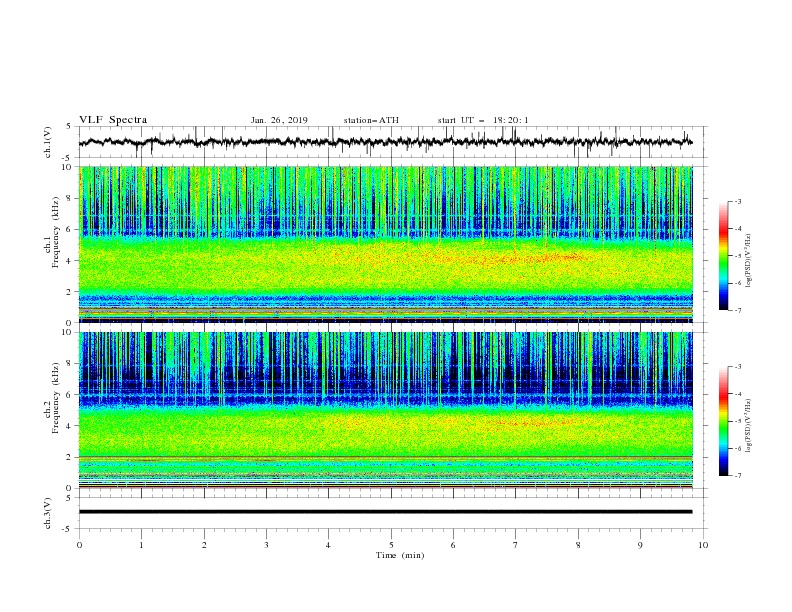Screen dimensions: 792x612
Task: Click the ch.1 colorbar "log(PSD)(V²/Hz)" label
Action: tap(749, 261)
